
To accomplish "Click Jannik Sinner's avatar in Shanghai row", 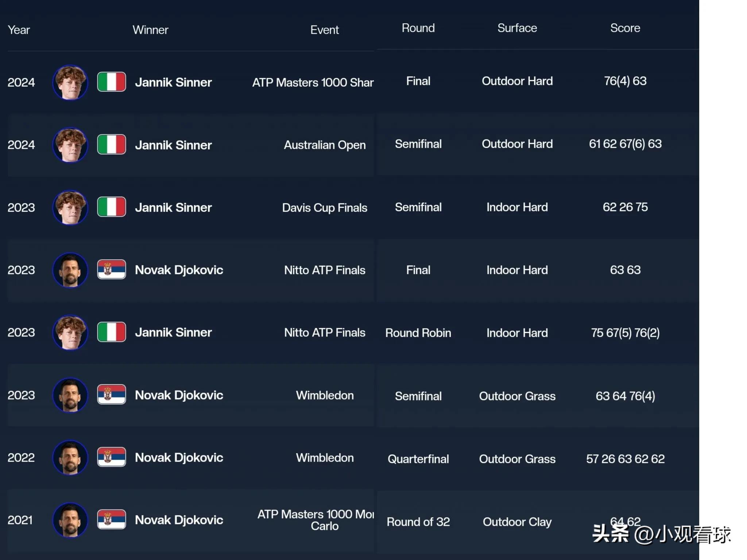I will tap(70, 82).
